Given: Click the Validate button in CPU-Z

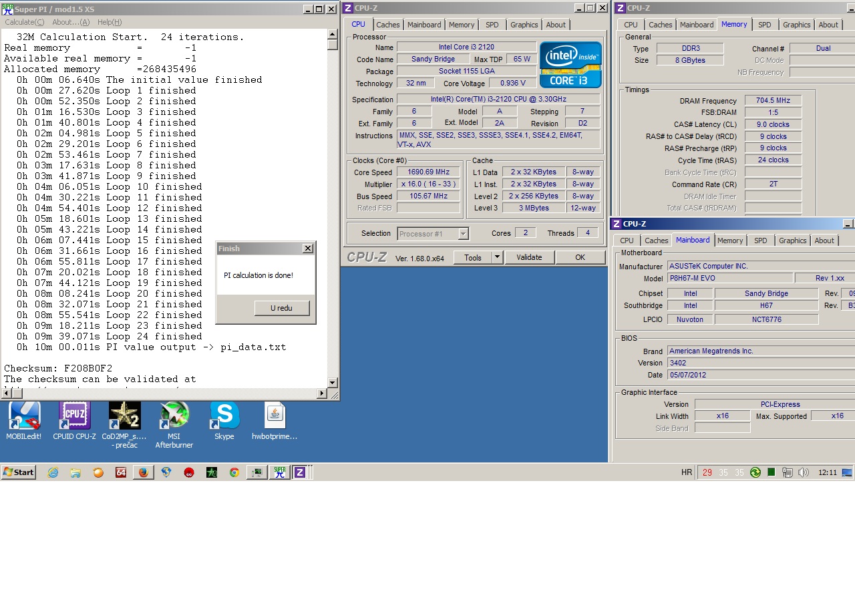Looking at the screenshot, I should click(x=529, y=257).
